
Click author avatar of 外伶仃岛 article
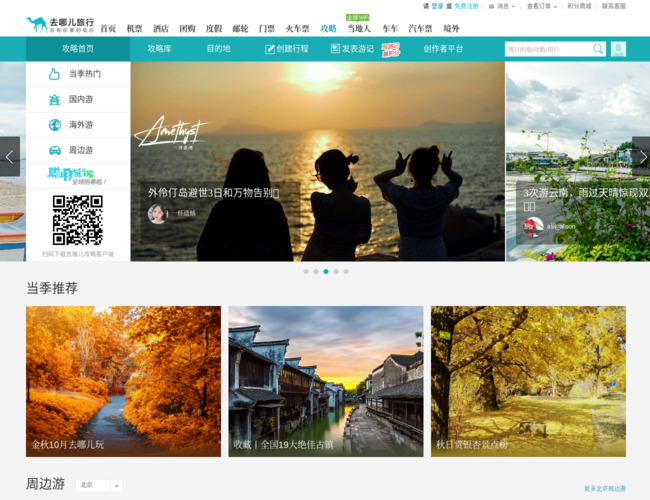click(x=158, y=214)
